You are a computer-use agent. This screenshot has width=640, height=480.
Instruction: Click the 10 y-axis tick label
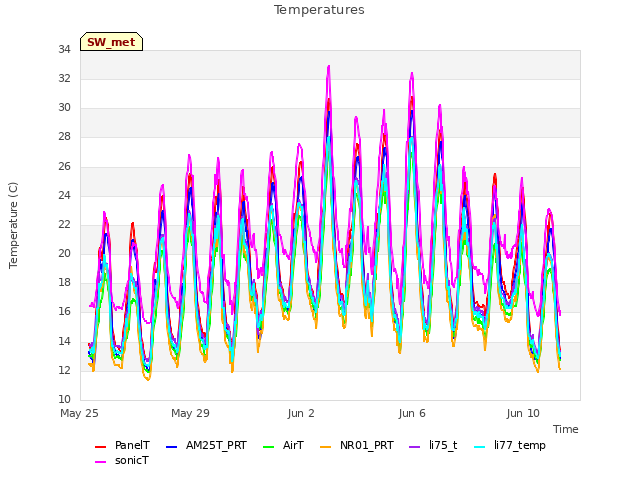coord(64,399)
